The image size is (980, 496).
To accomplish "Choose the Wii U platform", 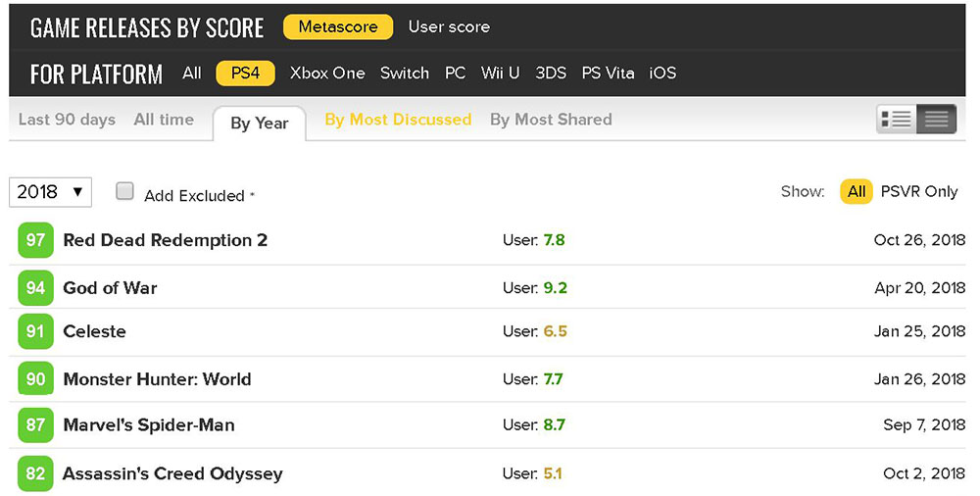I will pyautogui.click(x=500, y=74).
